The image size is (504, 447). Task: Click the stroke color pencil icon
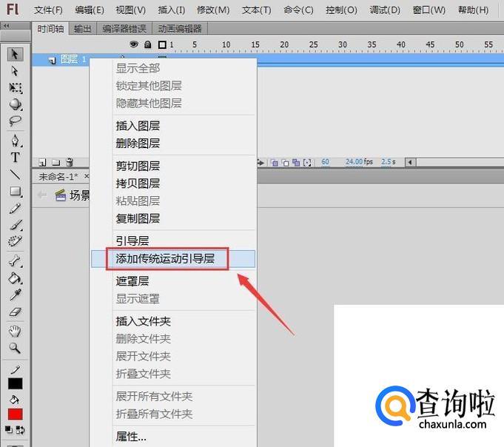click(x=15, y=370)
